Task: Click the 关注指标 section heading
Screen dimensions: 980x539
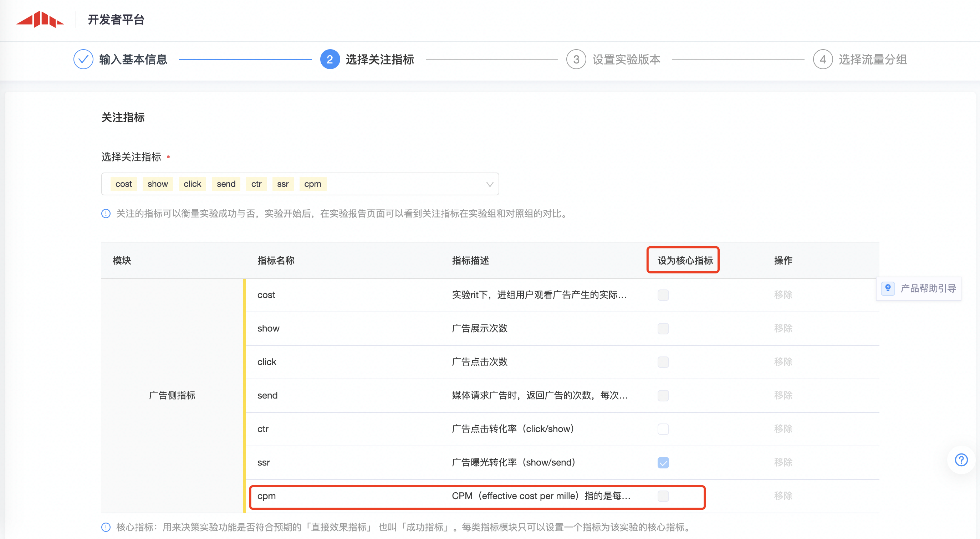Action: (x=123, y=118)
